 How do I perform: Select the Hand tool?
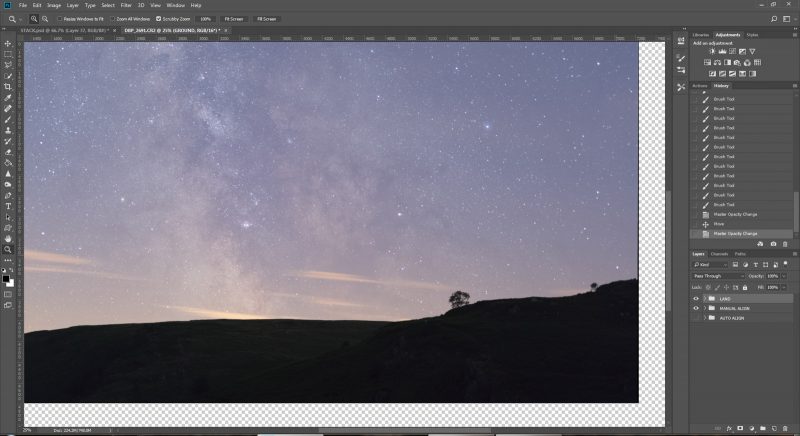[8, 239]
